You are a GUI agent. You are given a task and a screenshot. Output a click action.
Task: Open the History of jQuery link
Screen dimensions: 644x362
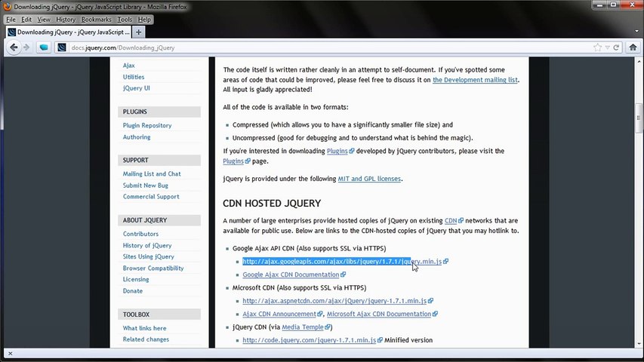[147, 245]
